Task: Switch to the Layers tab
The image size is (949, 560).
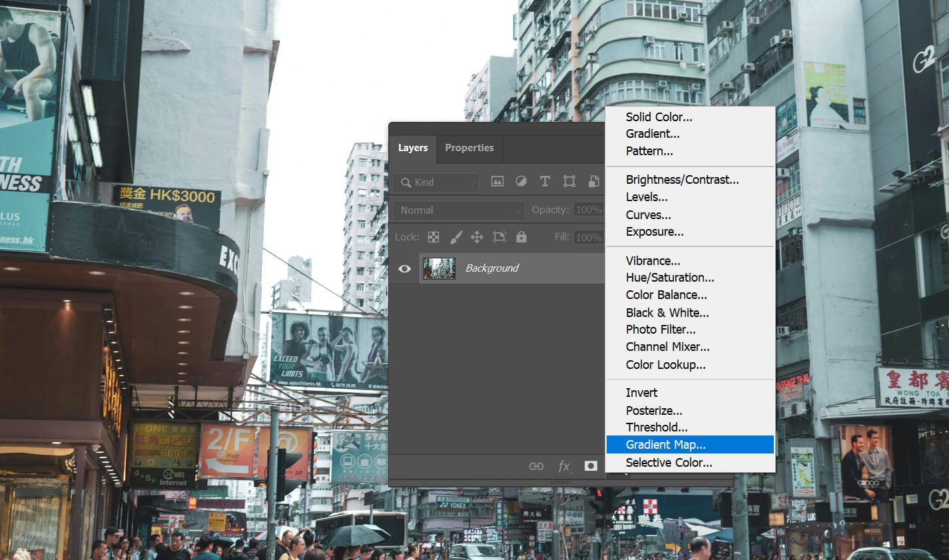Action: (413, 148)
